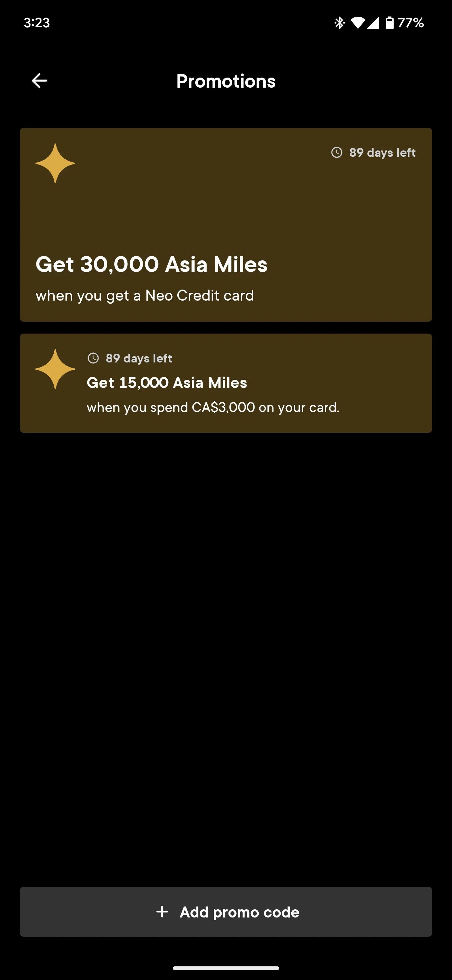This screenshot has height=980, width=452.
Task: Tap the home gesture bar at bottom
Action: point(226,968)
